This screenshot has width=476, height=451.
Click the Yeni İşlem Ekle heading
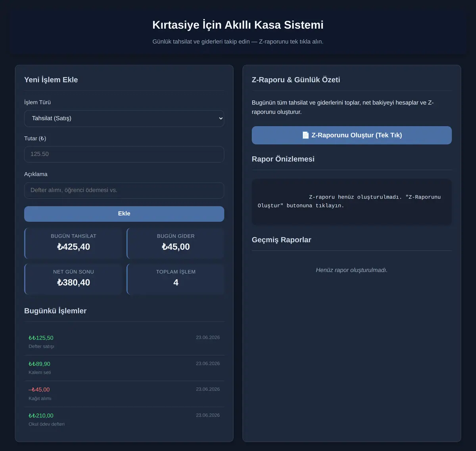pyautogui.click(x=51, y=79)
